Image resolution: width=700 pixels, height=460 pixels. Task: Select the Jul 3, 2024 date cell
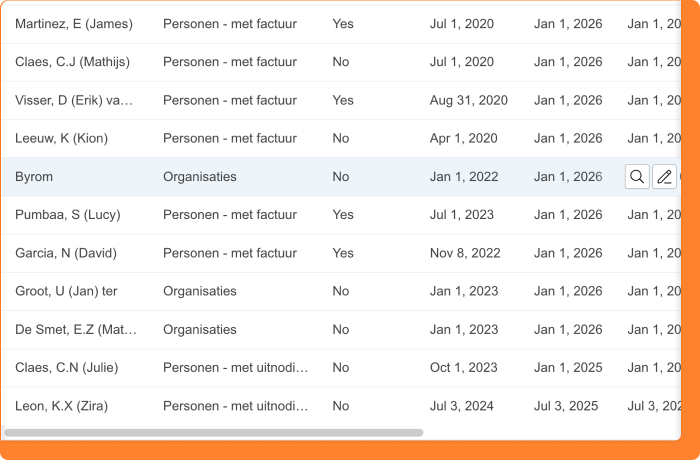tap(462, 406)
